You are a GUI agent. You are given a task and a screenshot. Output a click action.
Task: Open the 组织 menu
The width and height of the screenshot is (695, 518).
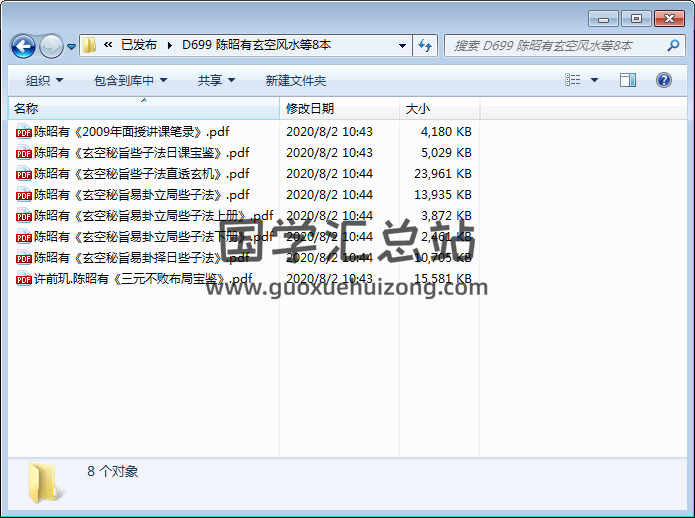pos(44,80)
